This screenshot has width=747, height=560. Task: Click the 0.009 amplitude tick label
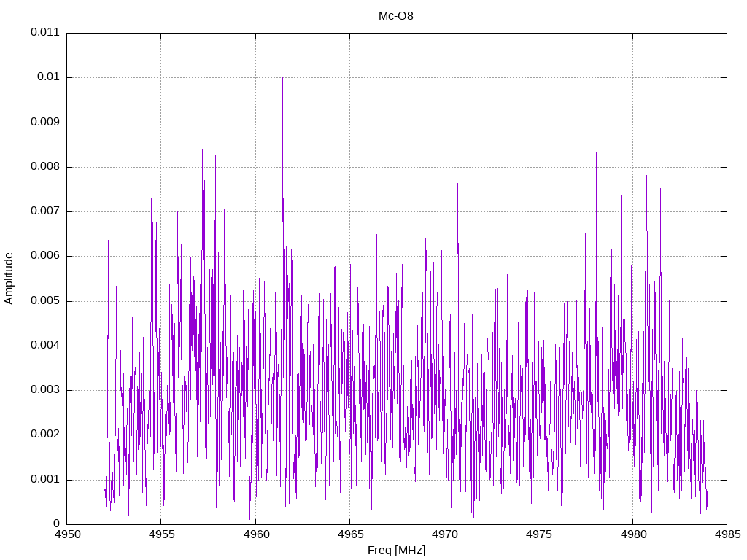click(44, 122)
